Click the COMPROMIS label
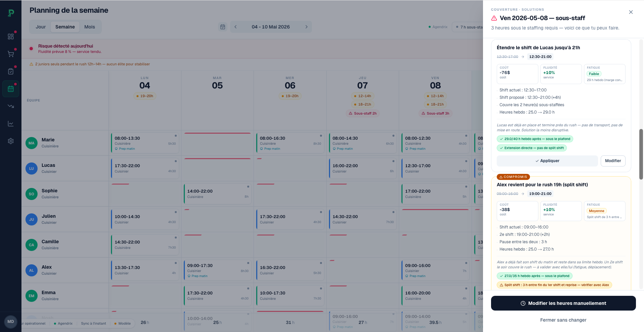644x332 pixels. tap(513, 177)
